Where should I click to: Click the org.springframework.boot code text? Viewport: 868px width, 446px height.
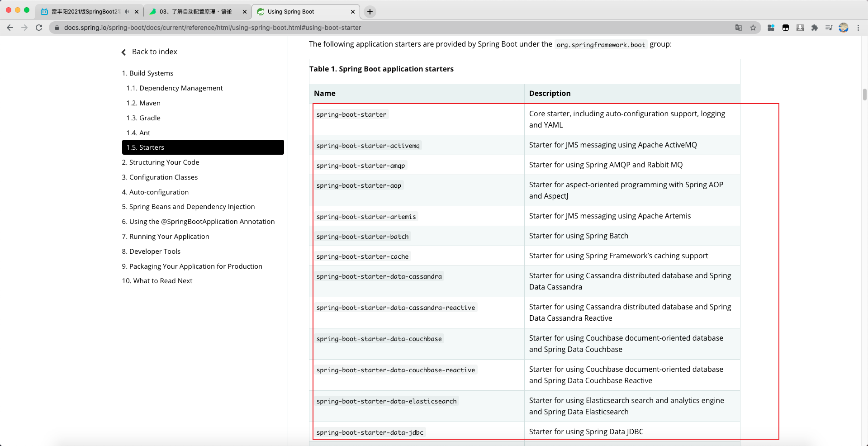[601, 45]
